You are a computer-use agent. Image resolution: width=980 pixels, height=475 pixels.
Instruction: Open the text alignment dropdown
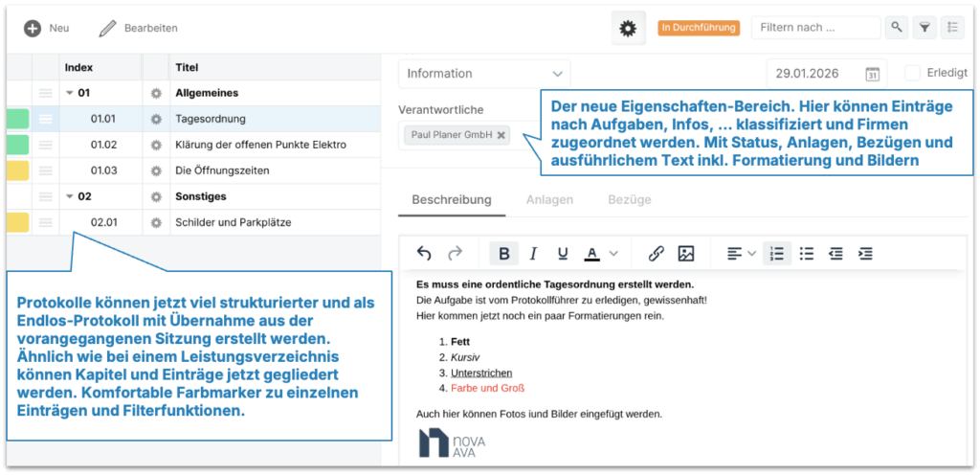[x=741, y=254]
